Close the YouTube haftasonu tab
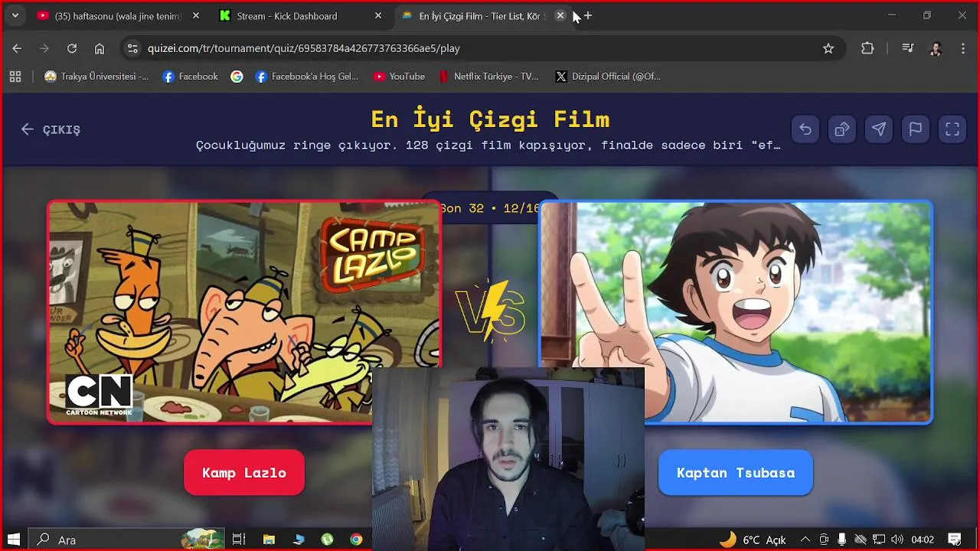The width and height of the screenshot is (980, 551). (196, 15)
